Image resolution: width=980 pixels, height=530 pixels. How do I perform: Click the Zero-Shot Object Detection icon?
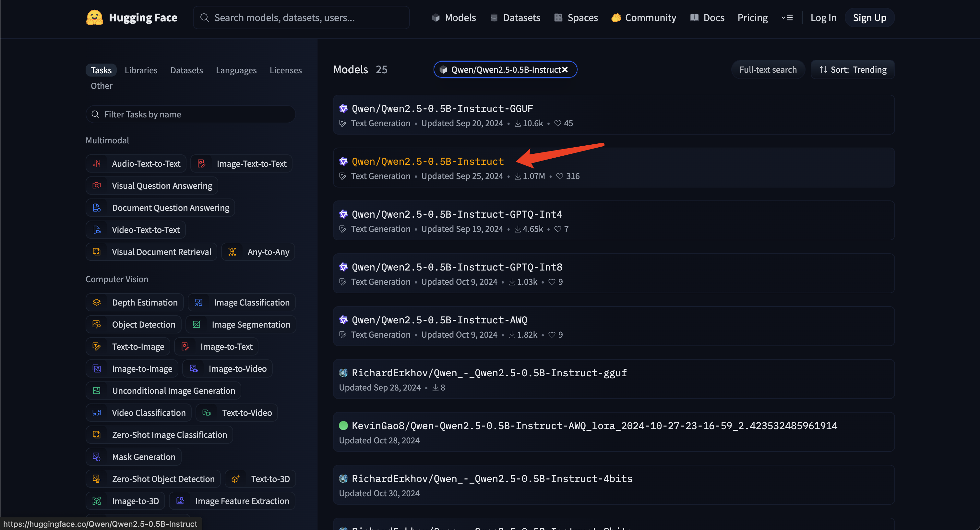pos(97,479)
